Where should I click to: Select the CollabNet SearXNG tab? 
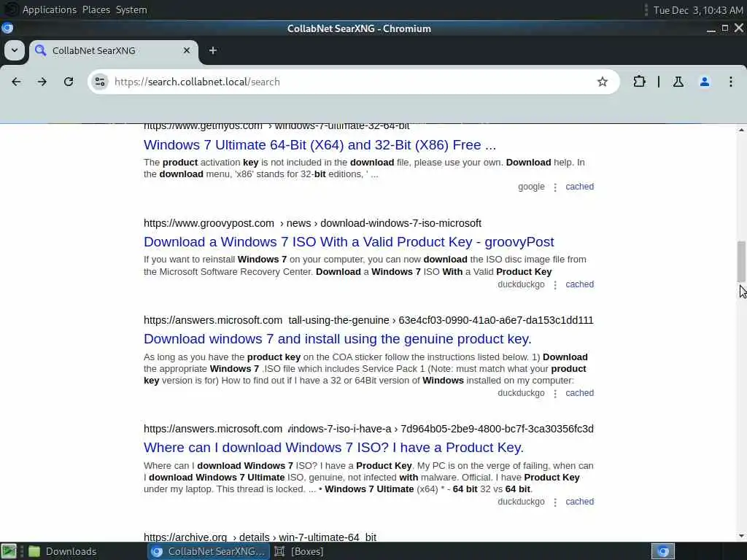(113, 50)
